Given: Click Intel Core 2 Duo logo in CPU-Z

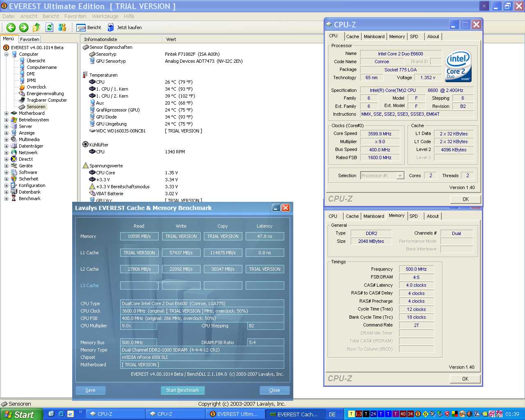Looking at the screenshot, I should click(x=459, y=66).
